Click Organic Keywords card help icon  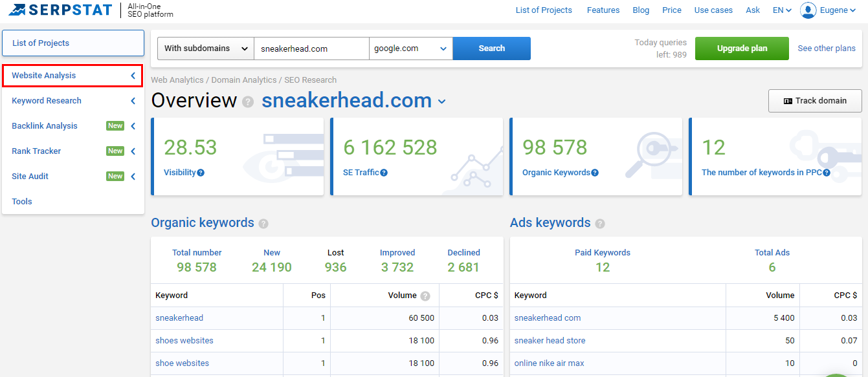[595, 173]
